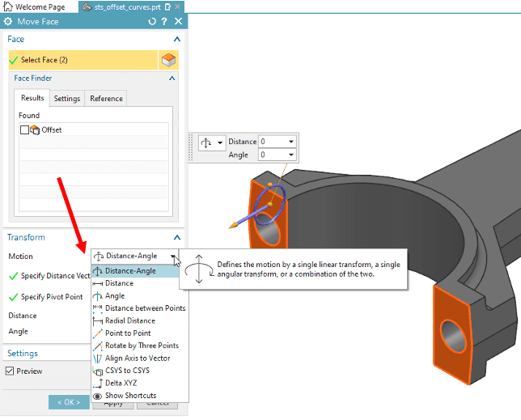This screenshot has width=521, height=420.
Task: Close the Move Face dialog
Action: point(179,22)
